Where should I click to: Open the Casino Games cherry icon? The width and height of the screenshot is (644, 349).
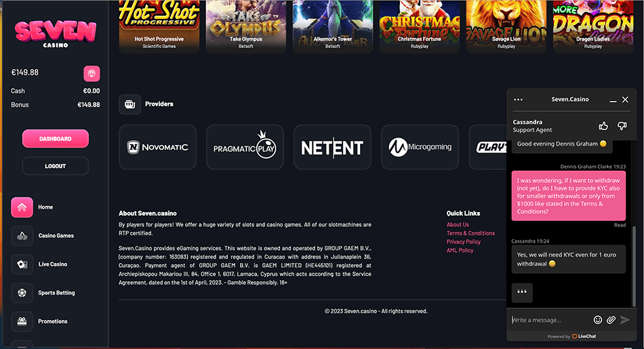click(22, 236)
